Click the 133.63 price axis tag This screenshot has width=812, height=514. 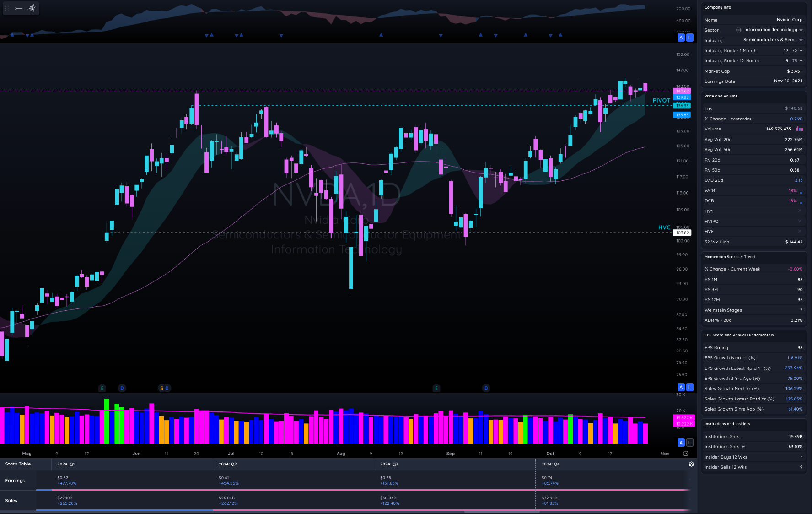pos(682,115)
